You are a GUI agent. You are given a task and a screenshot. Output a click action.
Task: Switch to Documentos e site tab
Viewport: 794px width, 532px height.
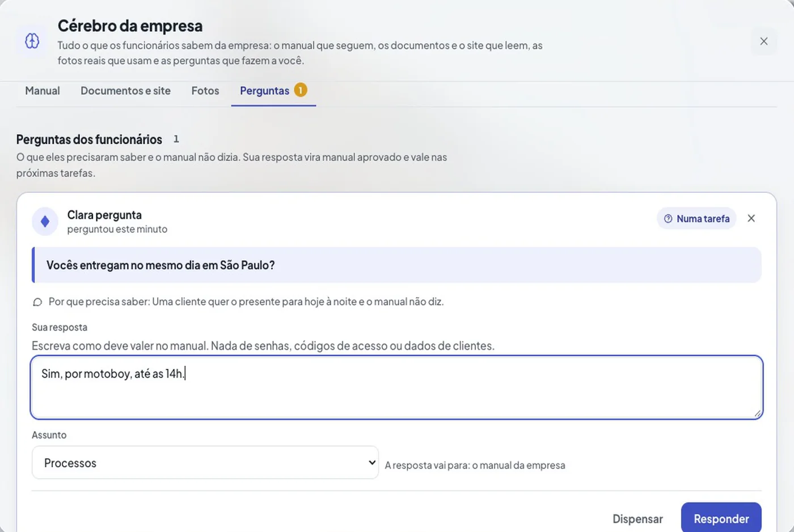(x=125, y=91)
